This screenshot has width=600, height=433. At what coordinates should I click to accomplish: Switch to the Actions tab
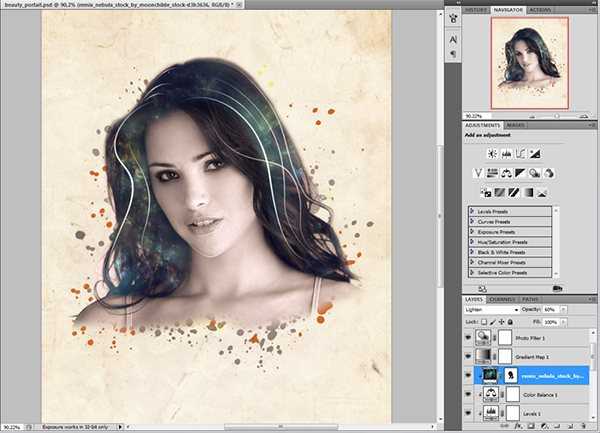click(540, 10)
